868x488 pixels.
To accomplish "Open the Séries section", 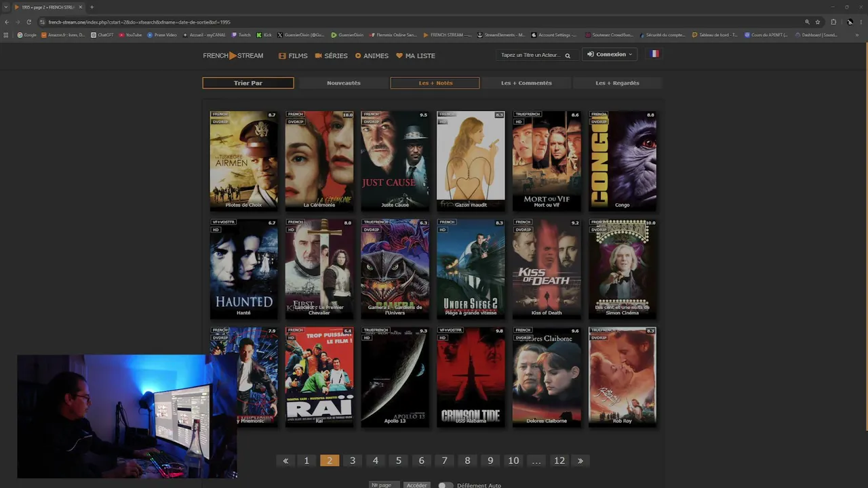I will 331,56.
